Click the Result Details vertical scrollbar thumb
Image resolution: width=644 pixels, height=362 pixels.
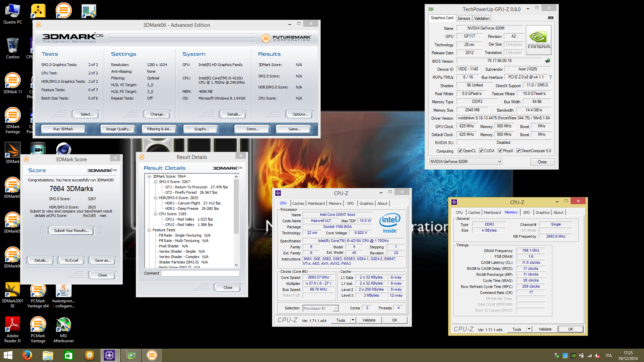point(236,206)
